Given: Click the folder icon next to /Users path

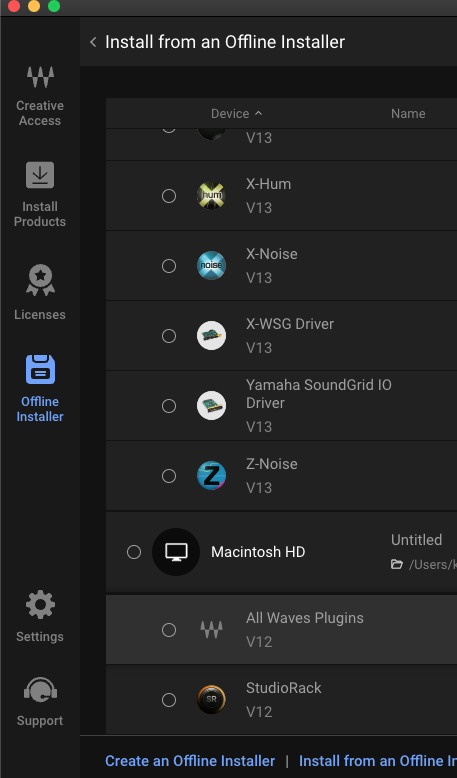Looking at the screenshot, I should pos(396,564).
